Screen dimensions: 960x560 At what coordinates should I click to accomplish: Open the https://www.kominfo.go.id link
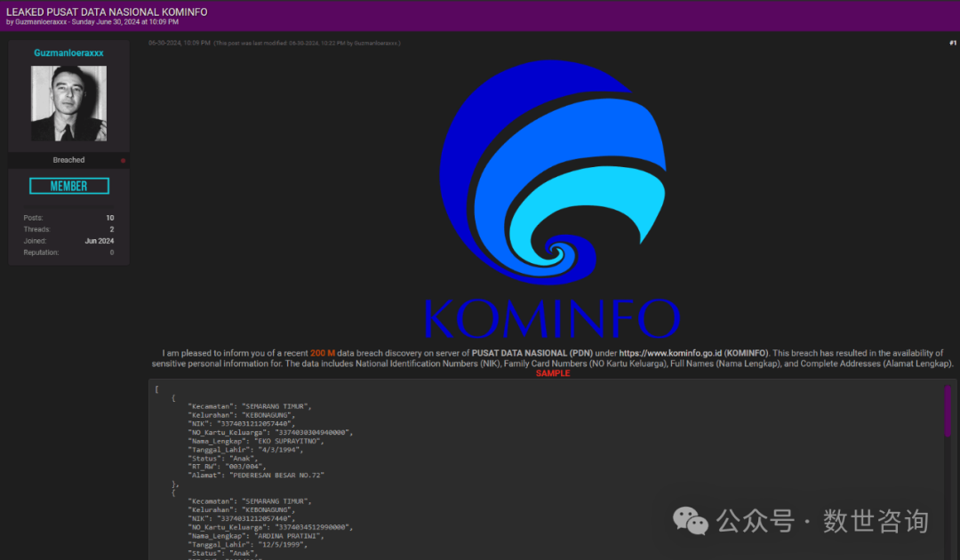[x=670, y=353]
